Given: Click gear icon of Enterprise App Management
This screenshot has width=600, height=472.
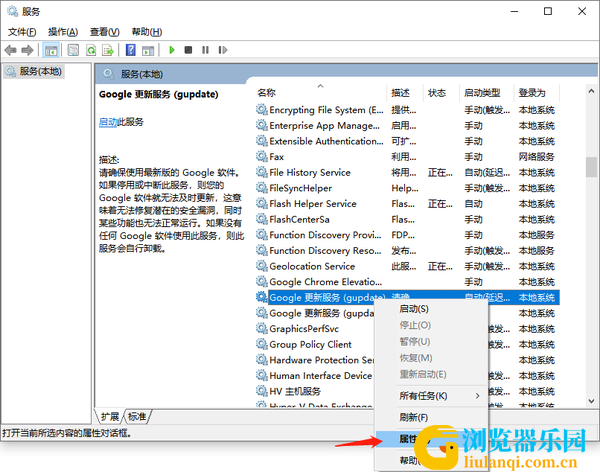Looking at the screenshot, I should [262, 126].
